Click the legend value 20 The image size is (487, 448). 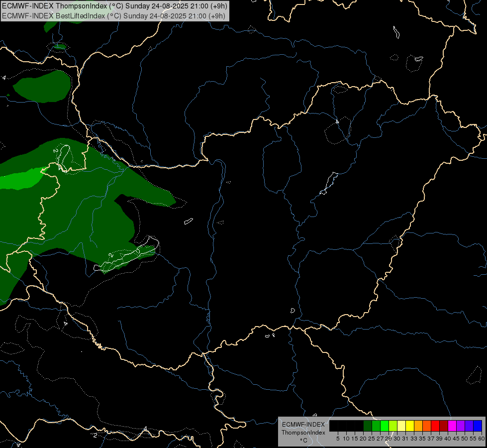pos(363,439)
